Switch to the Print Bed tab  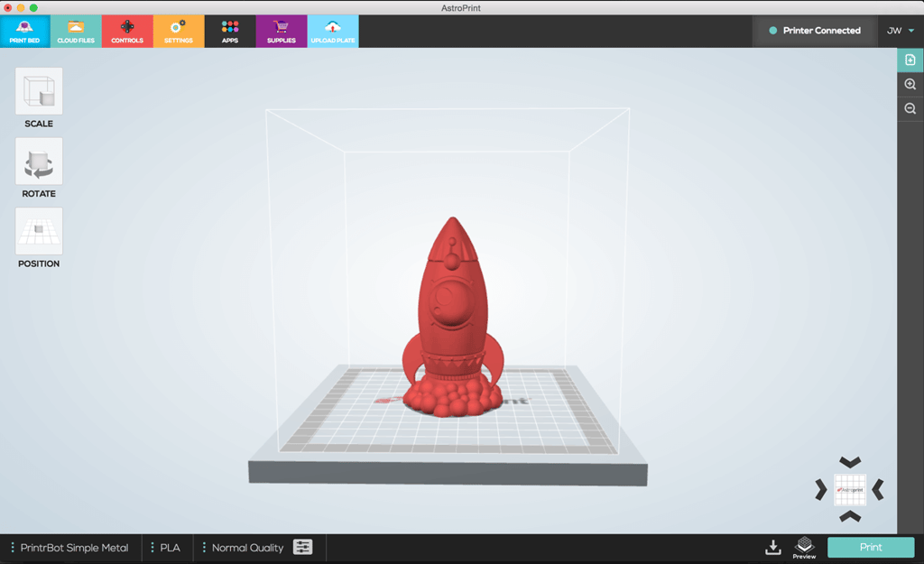[24, 30]
